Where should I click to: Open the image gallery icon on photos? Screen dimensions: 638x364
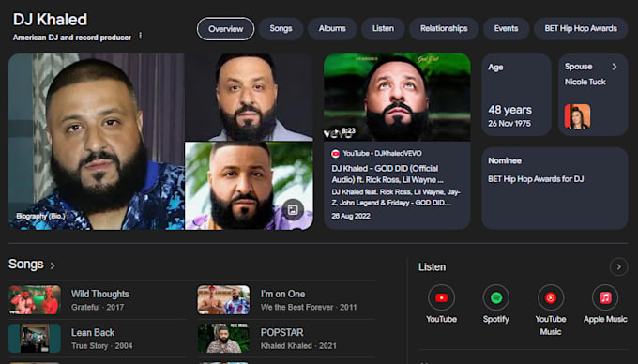point(293,210)
